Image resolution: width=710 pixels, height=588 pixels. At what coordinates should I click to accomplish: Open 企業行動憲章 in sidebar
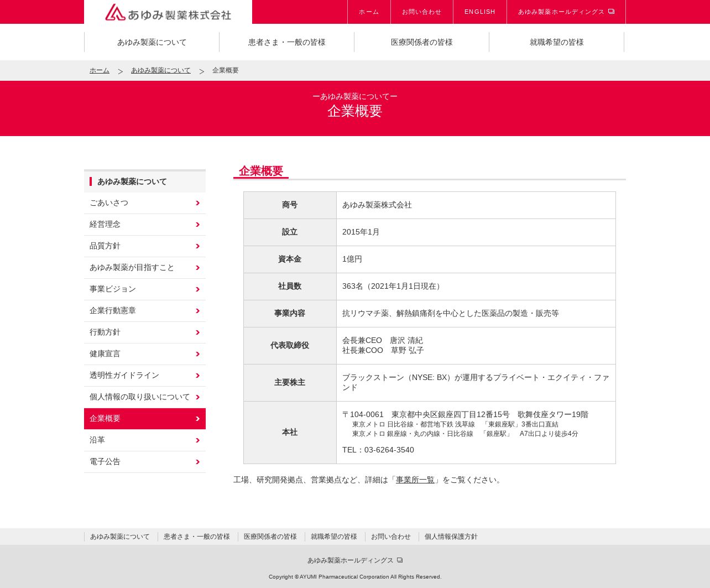[x=145, y=311]
